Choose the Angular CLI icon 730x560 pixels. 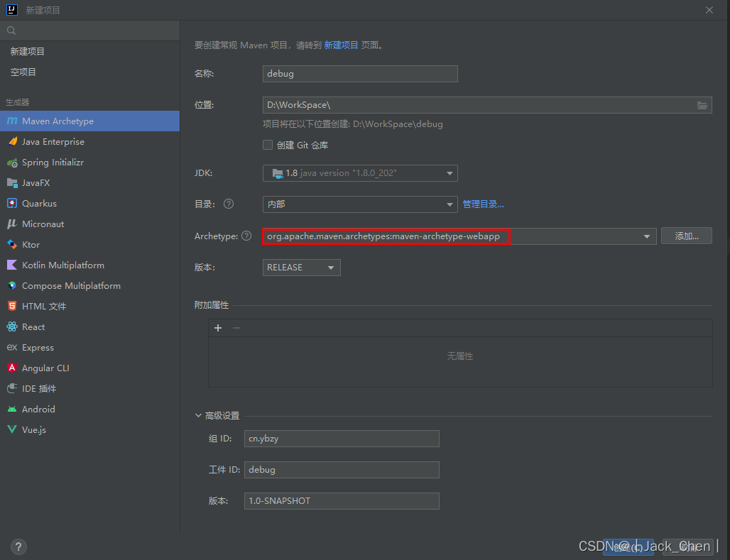tap(13, 368)
